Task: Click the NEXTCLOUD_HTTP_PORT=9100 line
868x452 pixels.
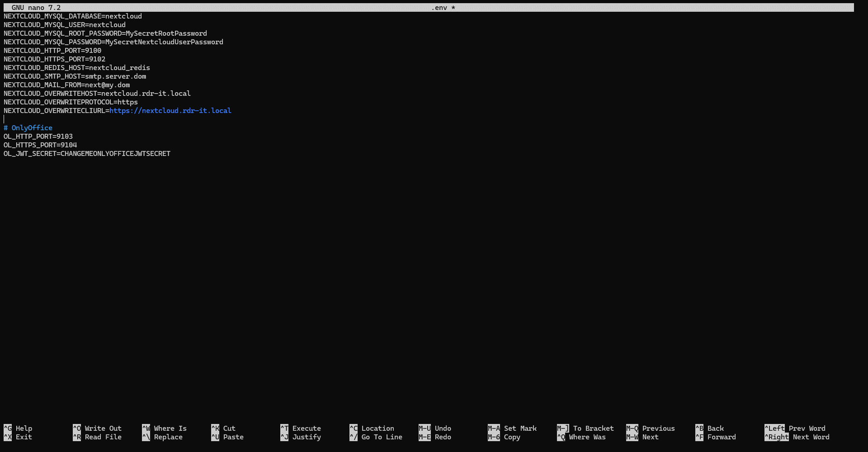Action: coord(52,51)
